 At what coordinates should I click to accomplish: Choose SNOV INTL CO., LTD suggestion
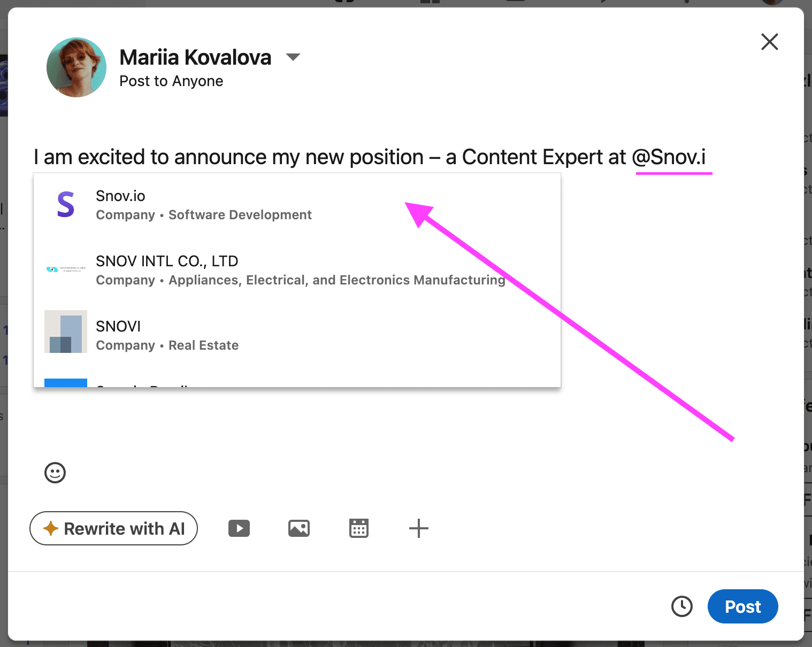coord(297,271)
